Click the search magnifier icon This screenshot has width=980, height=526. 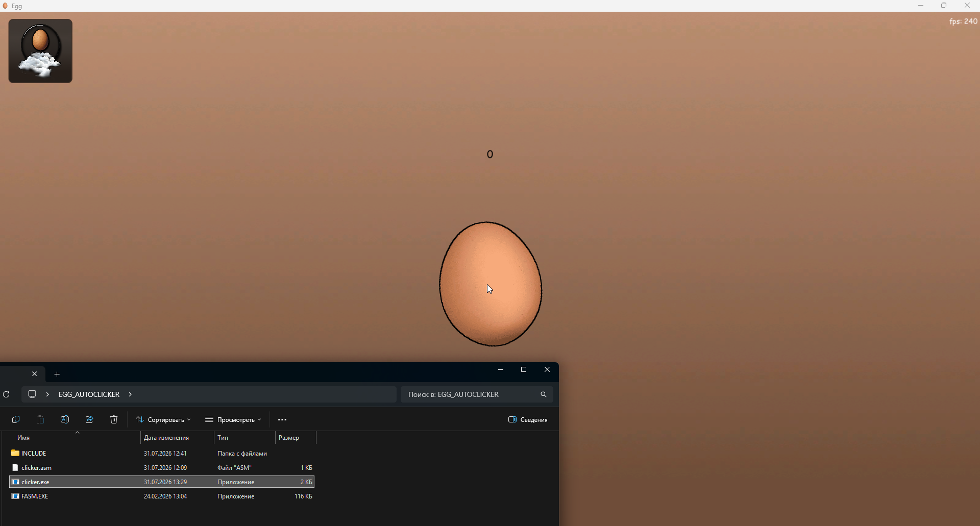(x=544, y=394)
